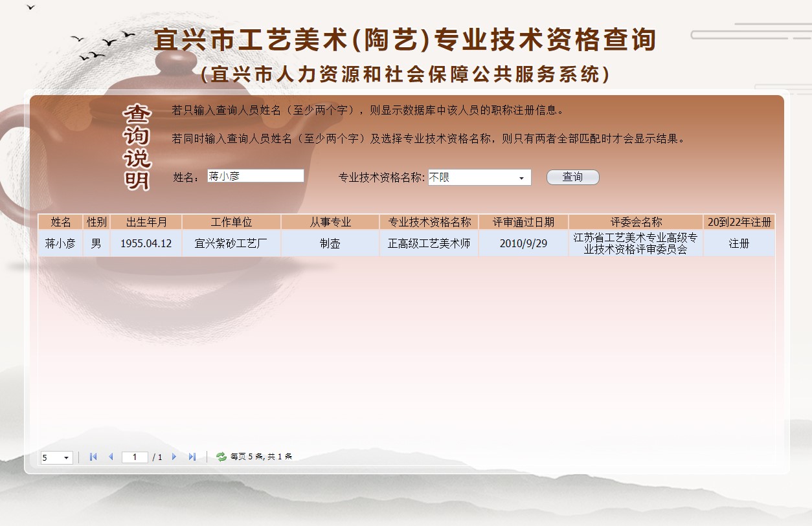Click the name field containing 蒋小彦
The image size is (812, 526).
pyautogui.click(x=255, y=175)
